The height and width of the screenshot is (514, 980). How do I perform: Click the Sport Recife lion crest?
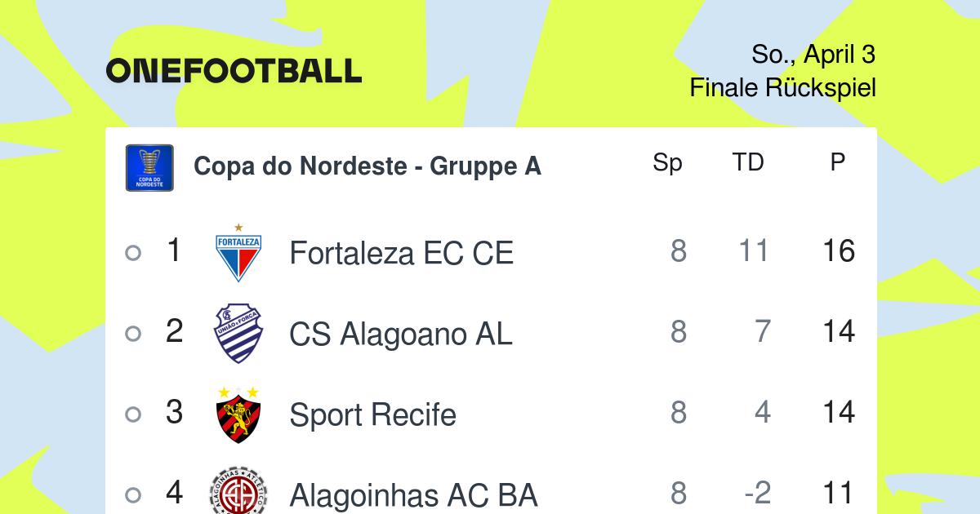238,414
